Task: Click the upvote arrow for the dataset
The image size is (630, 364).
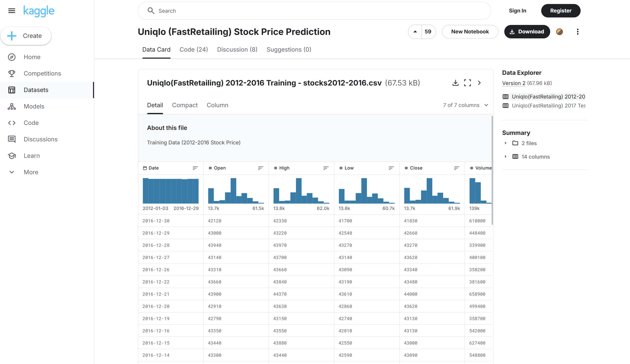Action: pos(415,32)
